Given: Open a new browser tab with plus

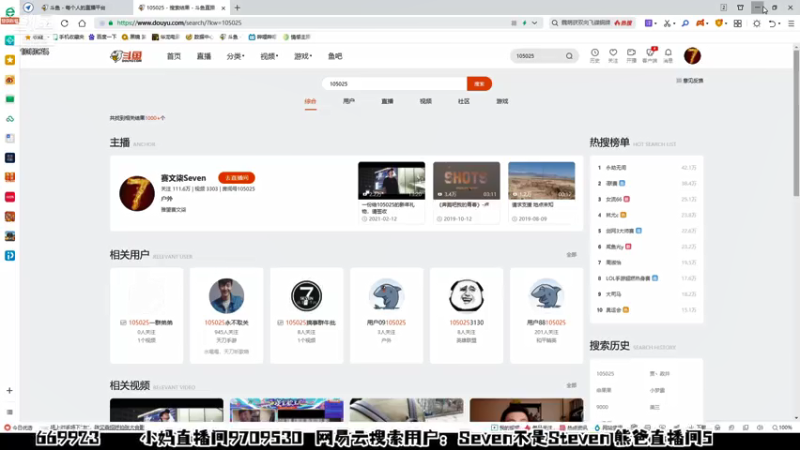Looking at the screenshot, I should pyautogui.click(x=237, y=8).
